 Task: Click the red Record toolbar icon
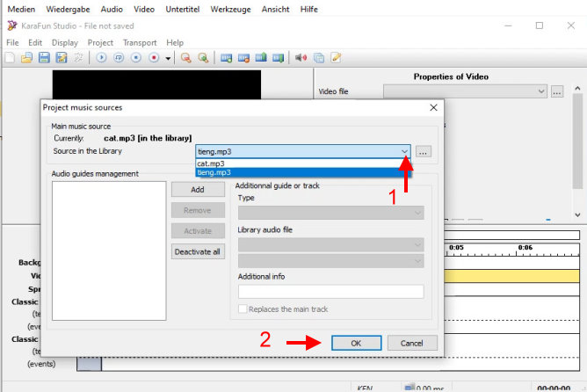153,58
